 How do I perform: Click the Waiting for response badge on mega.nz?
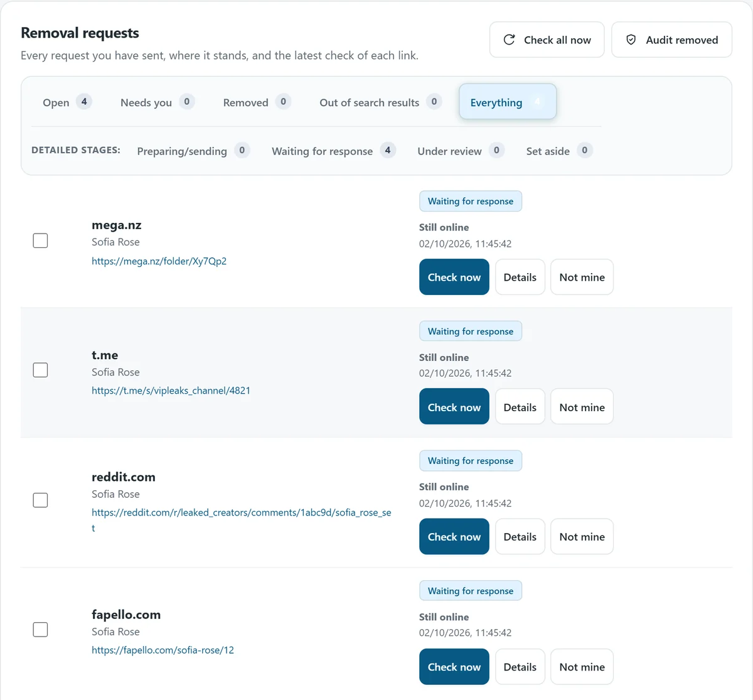click(x=471, y=201)
